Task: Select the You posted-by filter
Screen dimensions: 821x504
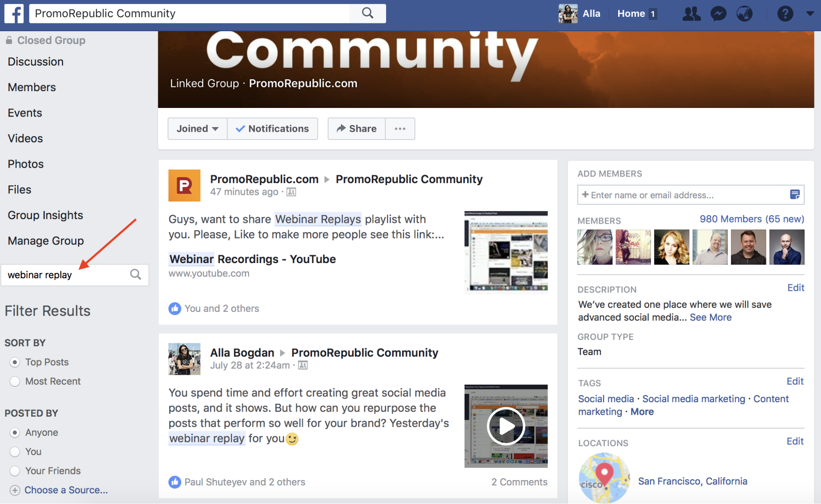Action: click(x=15, y=452)
